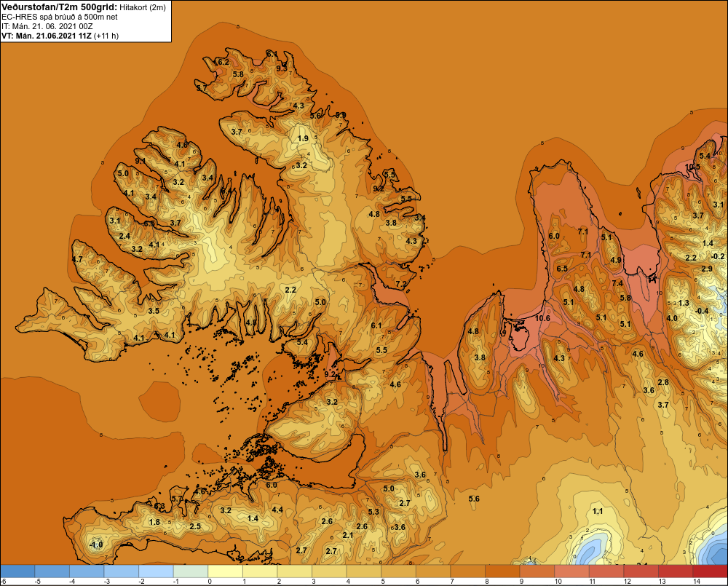
Task: Click the temperature value '2.8' on the map
Action: (x=663, y=382)
